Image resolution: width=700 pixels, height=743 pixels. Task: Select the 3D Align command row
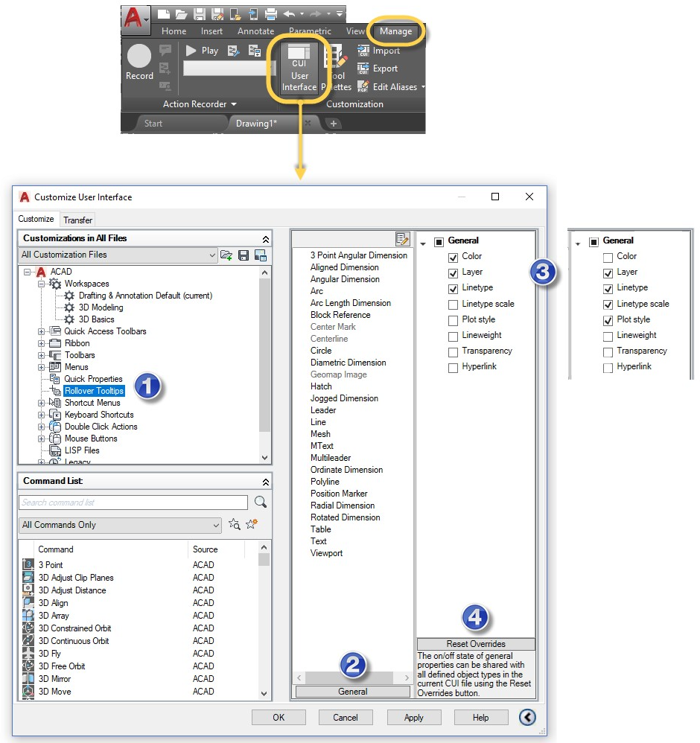point(140,603)
